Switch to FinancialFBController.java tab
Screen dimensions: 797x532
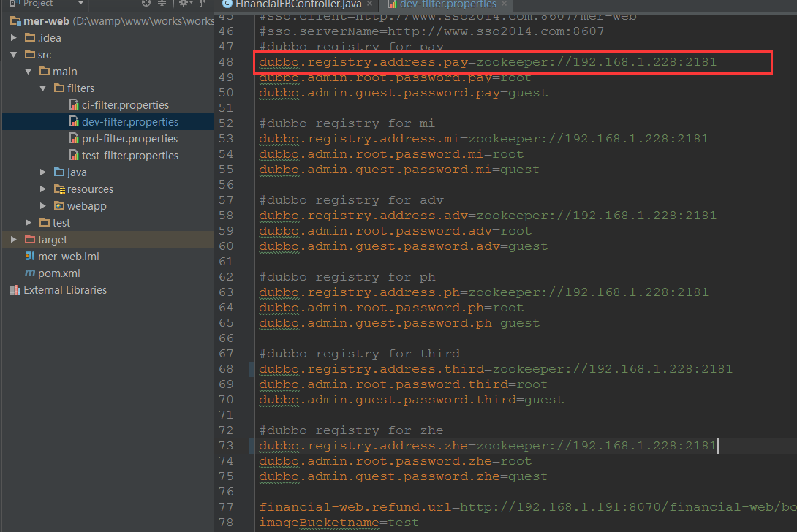coord(298,4)
